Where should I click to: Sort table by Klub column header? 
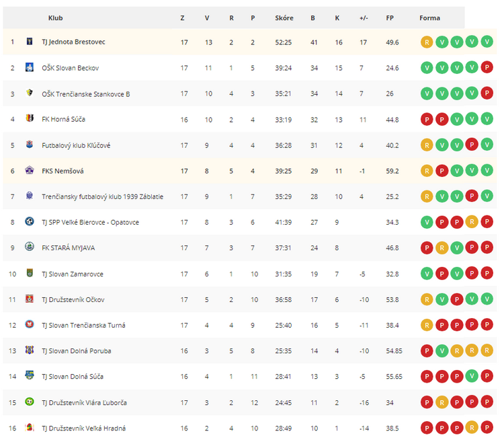(55, 18)
